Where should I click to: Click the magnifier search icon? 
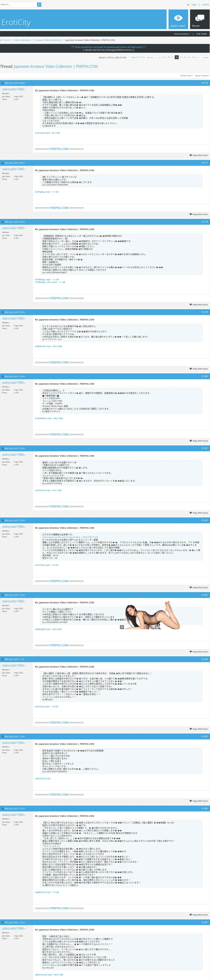coord(39,5)
